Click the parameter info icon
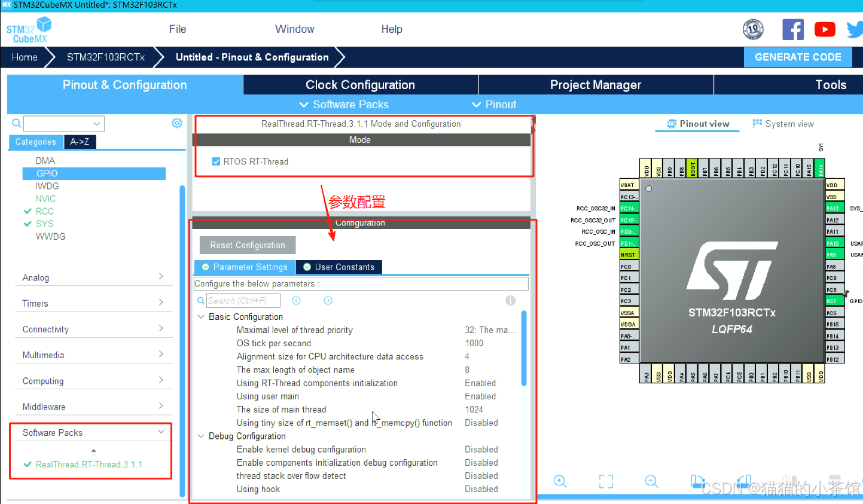The image size is (863, 504). click(x=510, y=301)
